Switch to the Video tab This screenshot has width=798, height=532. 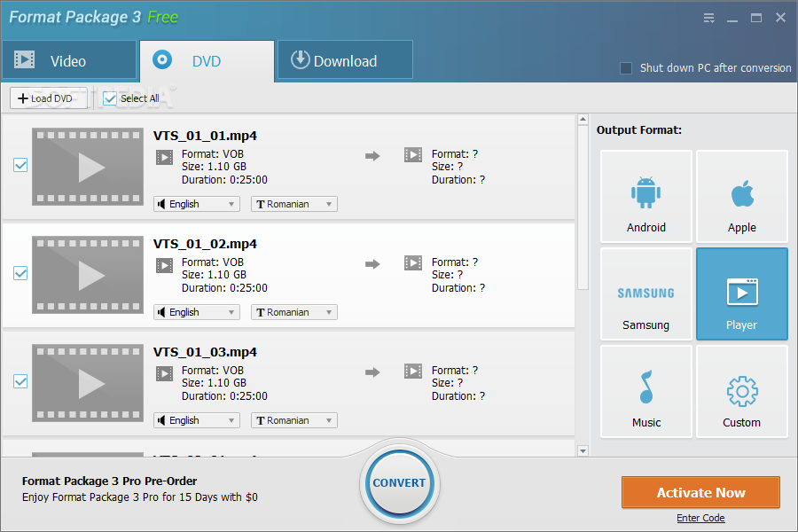click(69, 60)
